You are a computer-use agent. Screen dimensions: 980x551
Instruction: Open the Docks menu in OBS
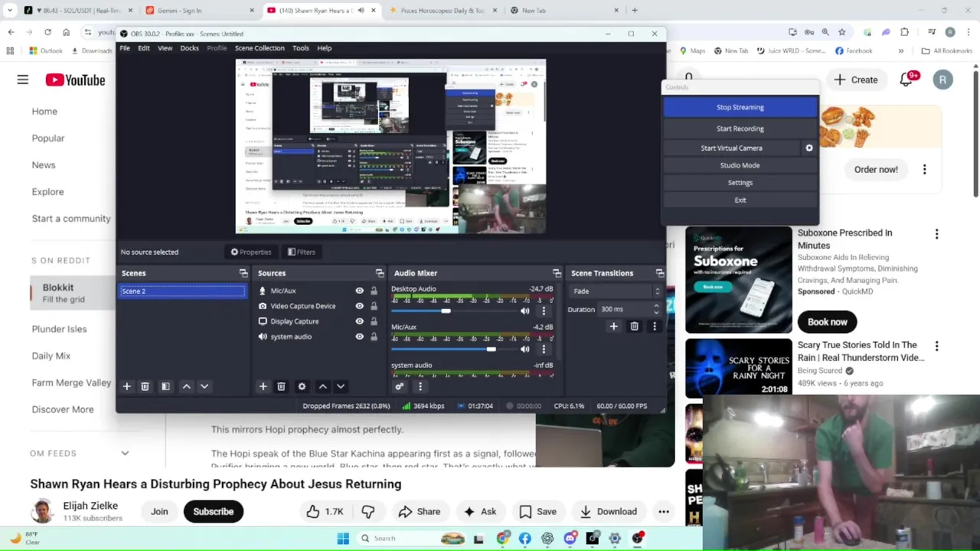(x=189, y=48)
